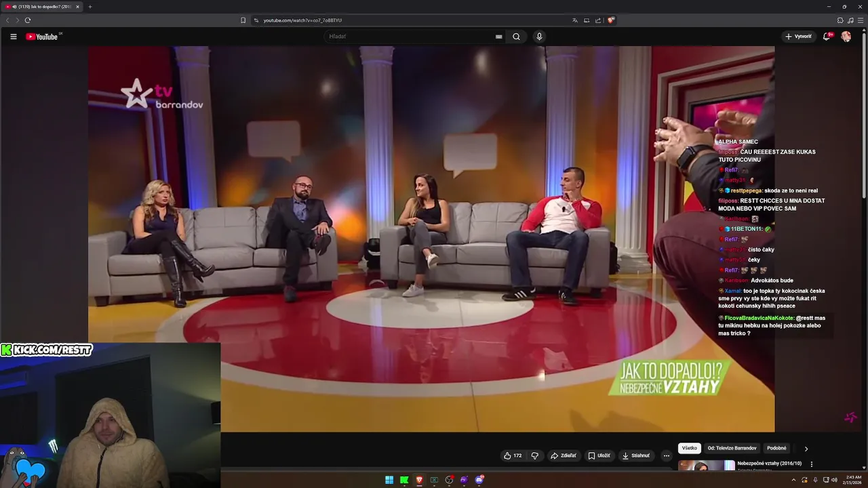This screenshot has width=868, height=488.
Task: Open the browser extensions puzzle icon
Action: pos(840,20)
